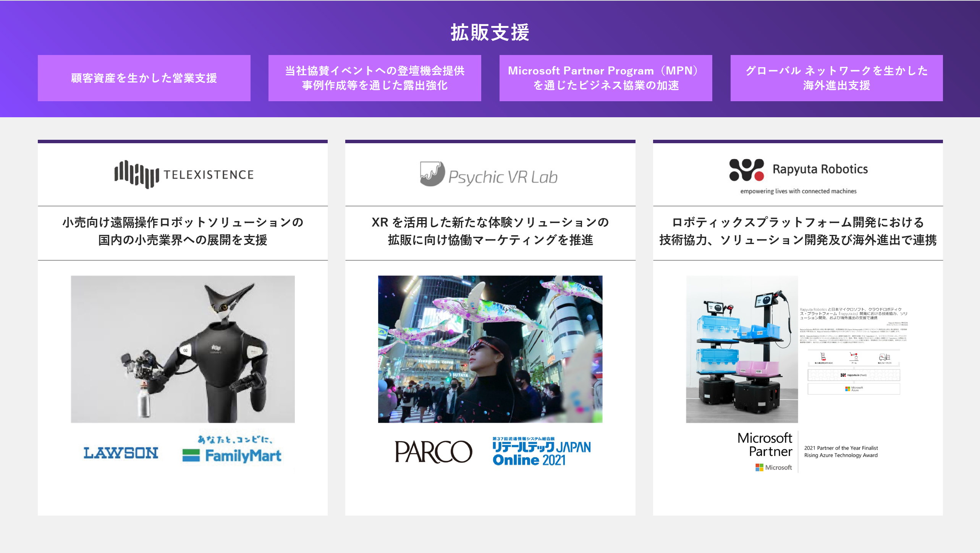
Task: Open the warehouse robot carts photo
Action: point(742,349)
